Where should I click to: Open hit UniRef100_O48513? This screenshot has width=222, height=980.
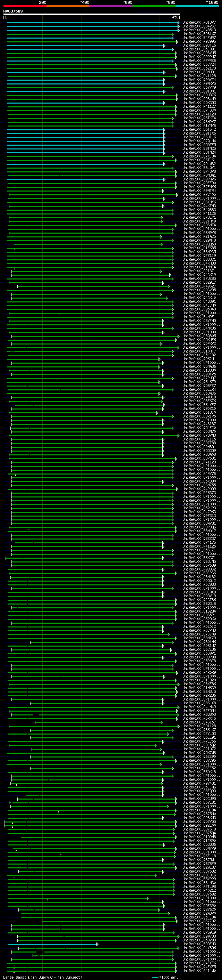point(199,30)
